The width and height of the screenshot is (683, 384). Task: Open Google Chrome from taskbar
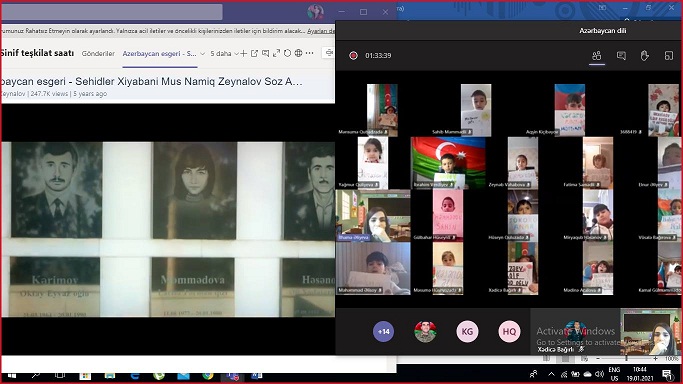(x=208, y=375)
